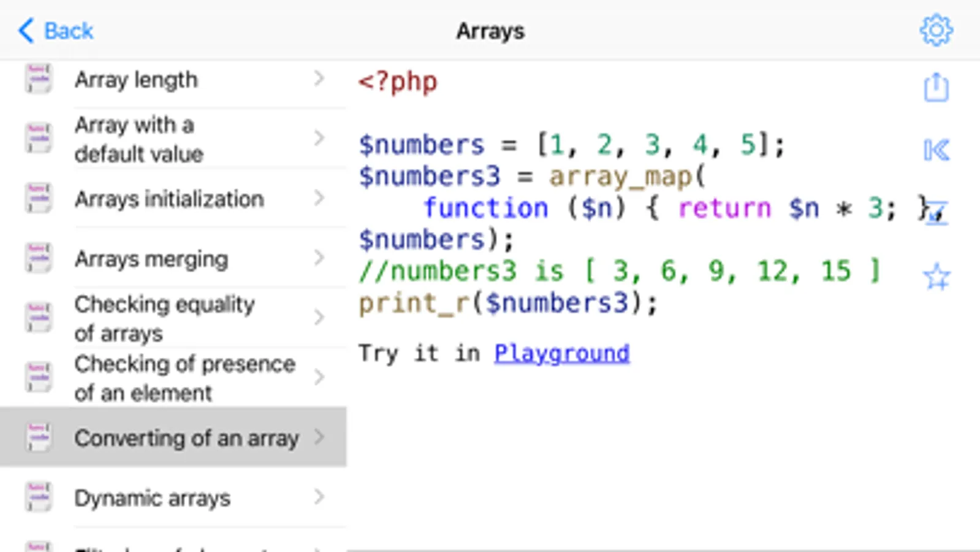Click the $numbers = [1, 2, 3, 4, 5] line

coord(571,145)
